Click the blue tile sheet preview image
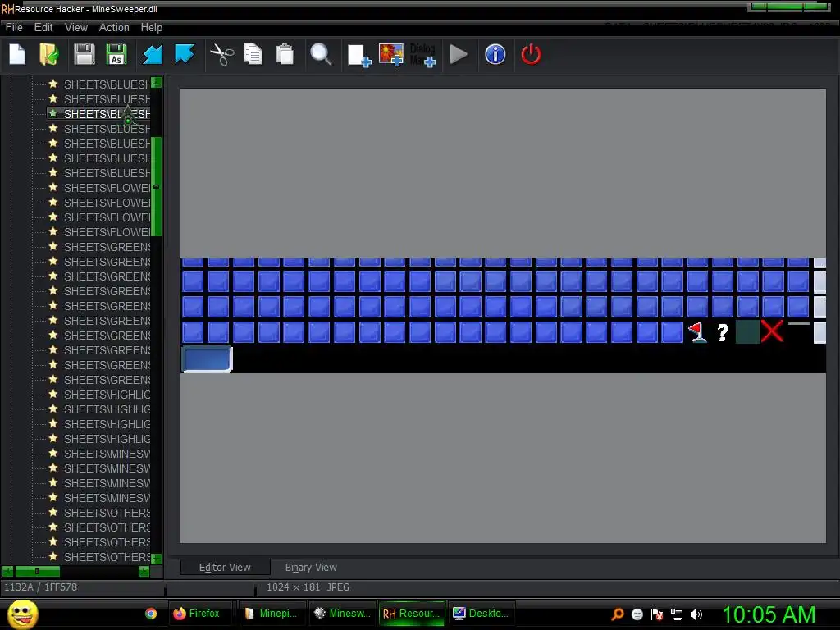Viewport: 840px width, 630px height. click(x=503, y=316)
